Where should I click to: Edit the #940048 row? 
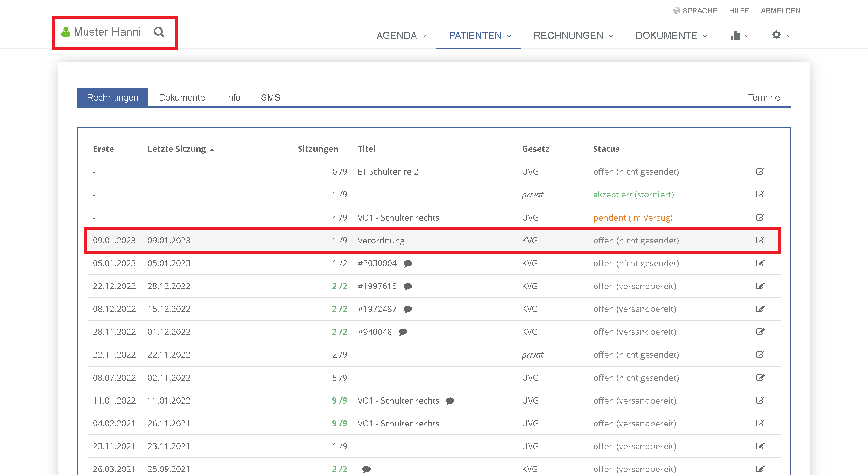coord(760,332)
